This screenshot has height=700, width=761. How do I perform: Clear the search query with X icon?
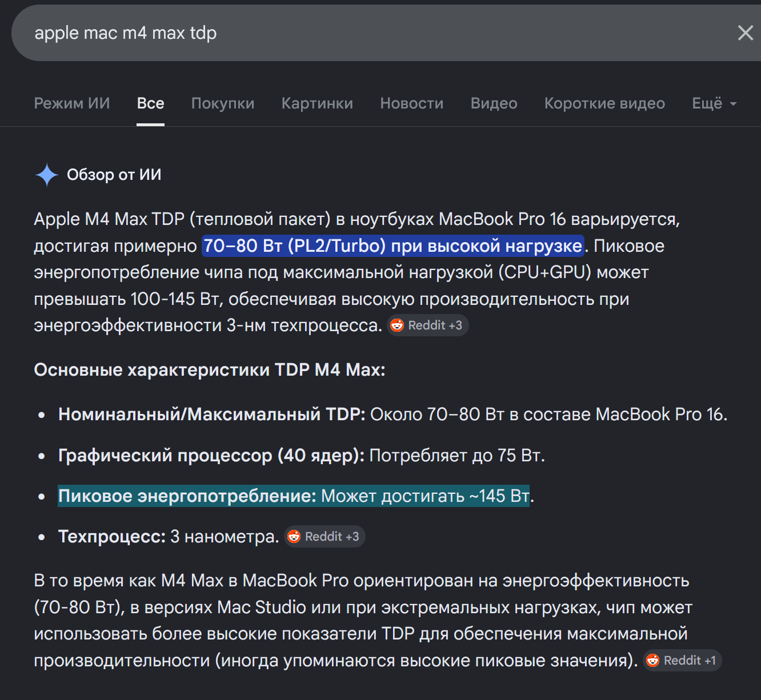pos(745,33)
